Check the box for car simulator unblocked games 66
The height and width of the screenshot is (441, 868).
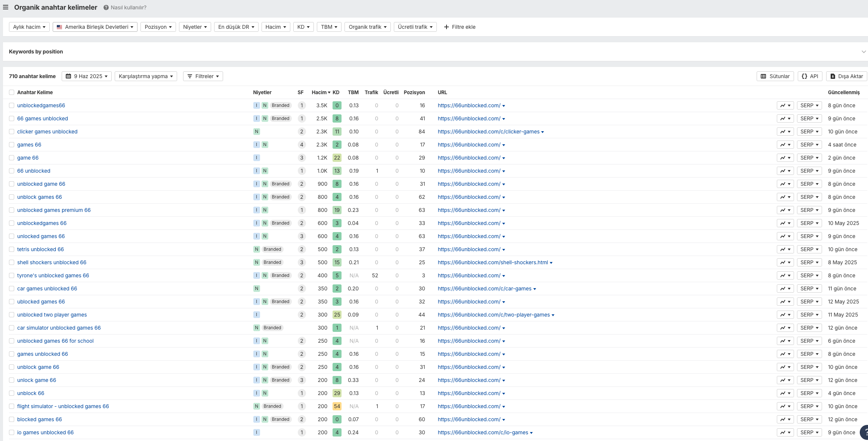click(12, 328)
